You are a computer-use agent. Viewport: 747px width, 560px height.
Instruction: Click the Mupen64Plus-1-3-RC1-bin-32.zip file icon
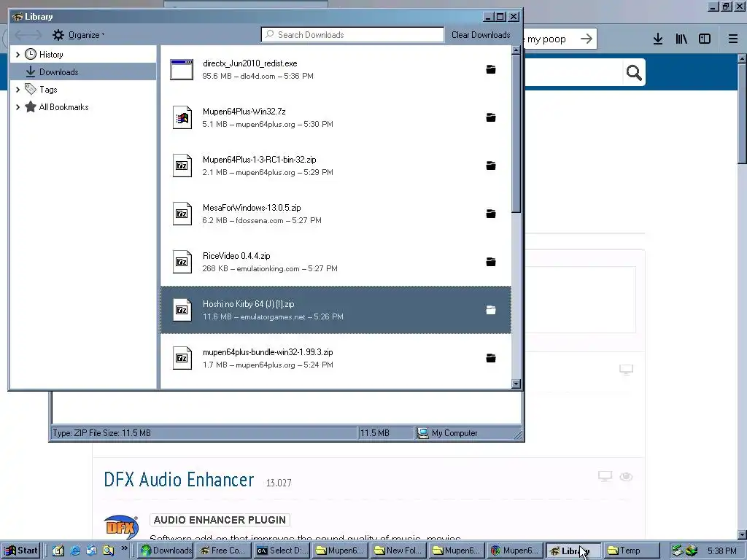(182, 166)
